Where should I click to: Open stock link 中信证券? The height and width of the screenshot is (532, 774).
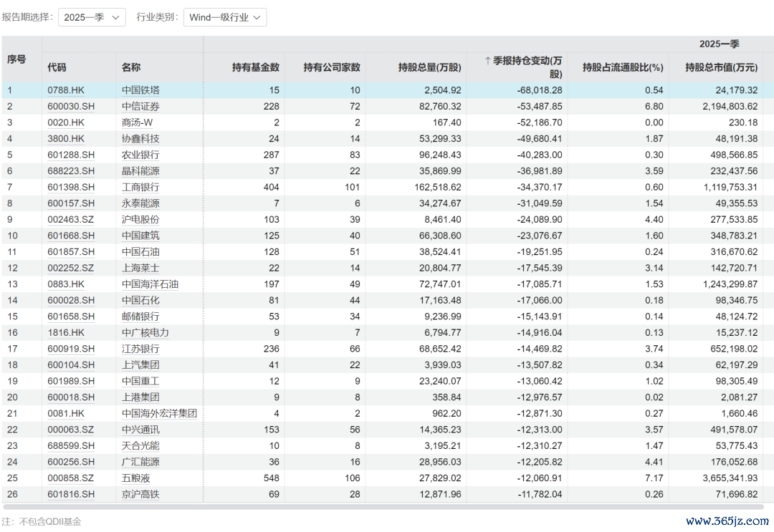pyautogui.click(x=140, y=107)
